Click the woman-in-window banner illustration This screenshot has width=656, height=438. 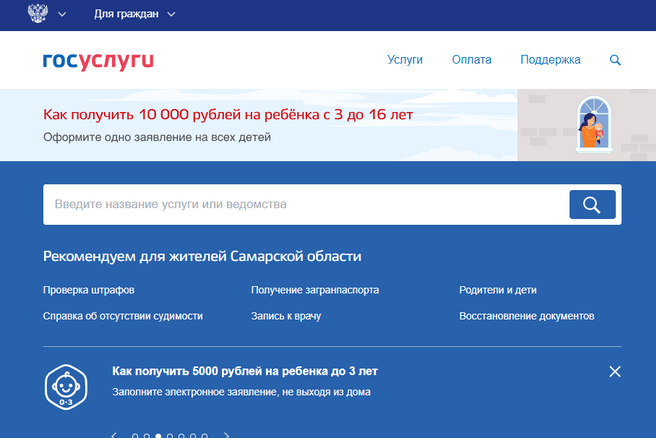coord(592,125)
